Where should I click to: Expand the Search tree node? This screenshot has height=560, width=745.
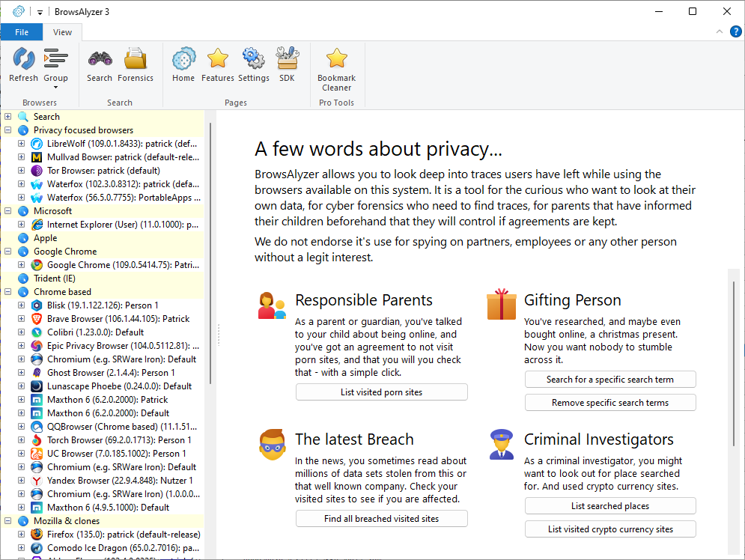pos(8,116)
